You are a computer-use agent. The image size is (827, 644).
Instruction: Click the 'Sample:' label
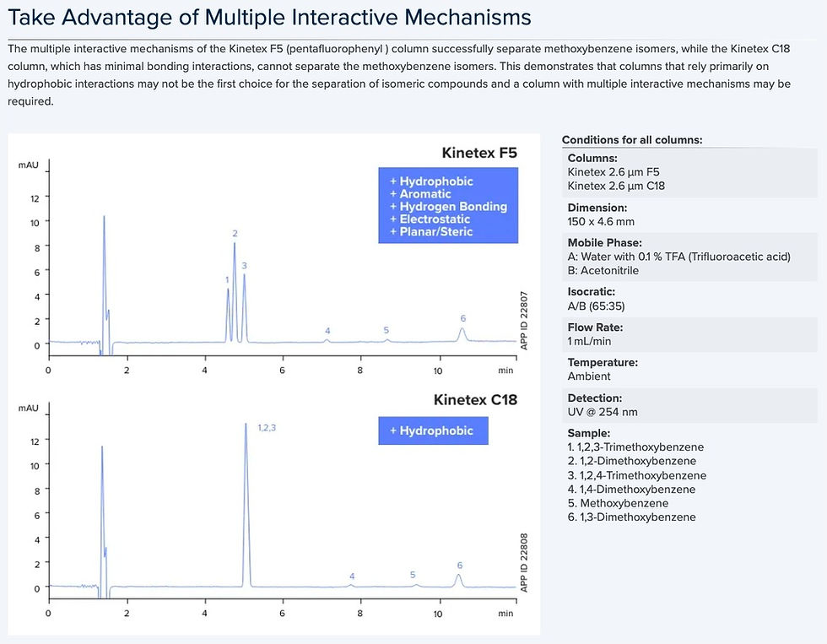tap(589, 433)
